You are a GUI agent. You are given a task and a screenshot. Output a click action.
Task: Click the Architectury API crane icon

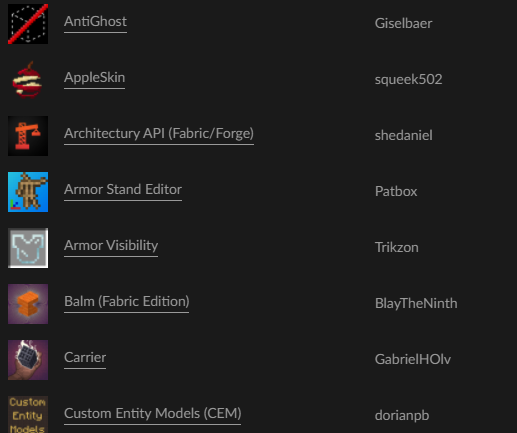click(28, 136)
